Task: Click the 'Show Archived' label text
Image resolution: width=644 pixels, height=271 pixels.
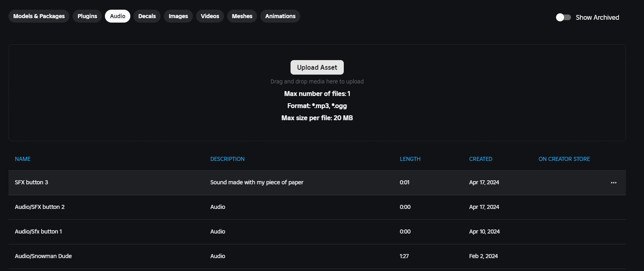Action: click(597, 17)
